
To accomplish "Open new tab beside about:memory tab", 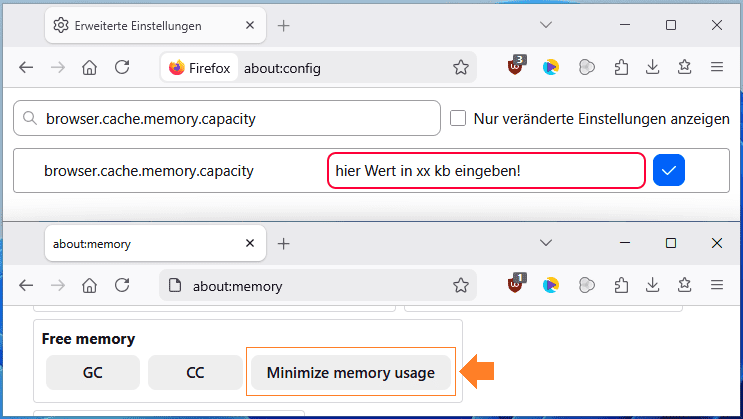I will [284, 243].
